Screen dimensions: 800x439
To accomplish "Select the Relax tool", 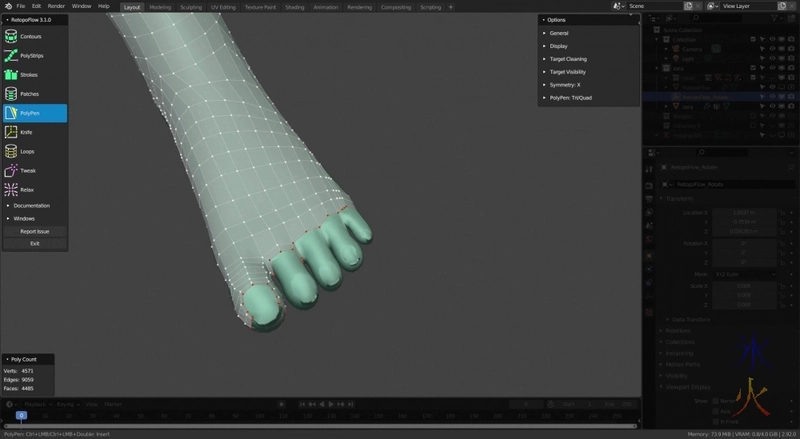I will click(x=35, y=190).
